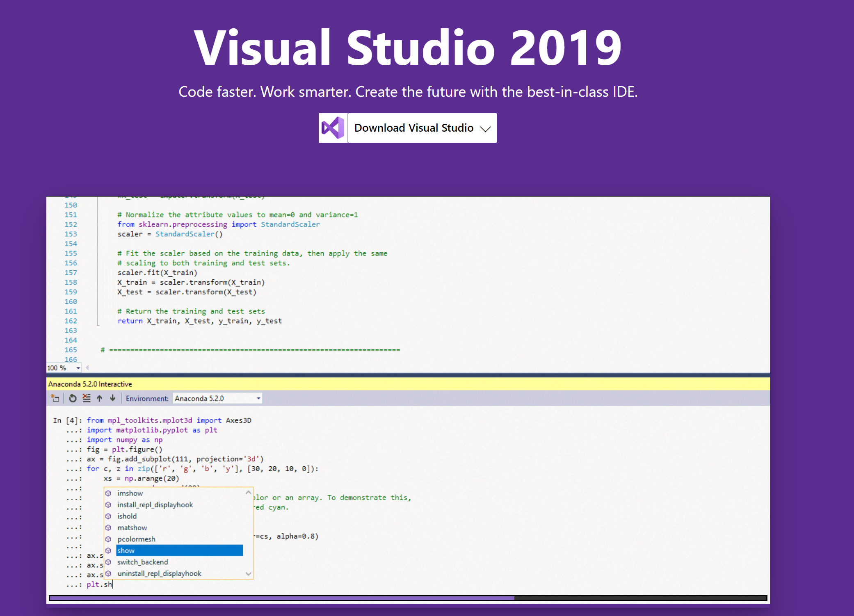Image resolution: width=854 pixels, height=616 pixels.
Task: Click the 'fig = plt.figure()' line
Action: 124,449
